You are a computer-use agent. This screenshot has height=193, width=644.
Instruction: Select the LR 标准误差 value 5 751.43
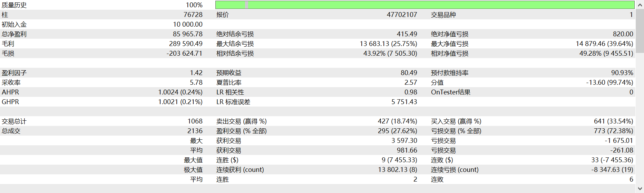tap(404, 102)
